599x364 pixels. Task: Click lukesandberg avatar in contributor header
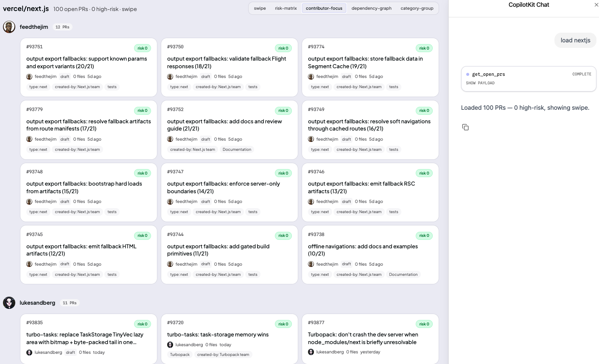(x=9, y=303)
